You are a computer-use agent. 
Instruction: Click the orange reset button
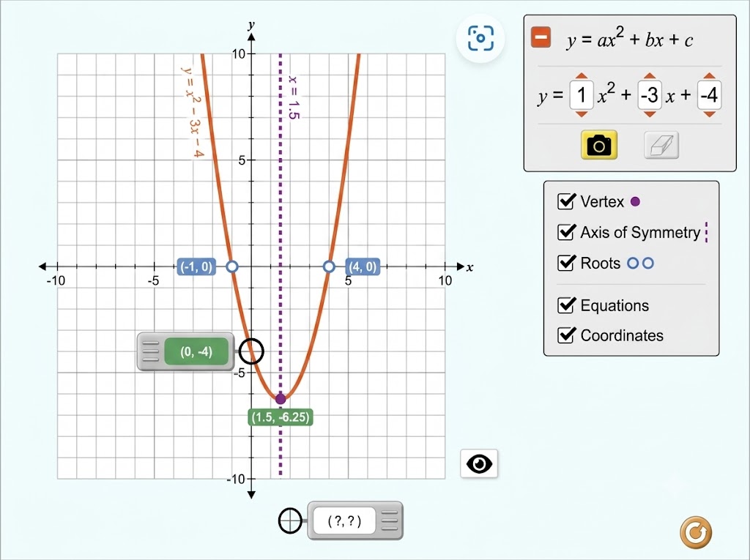(x=696, y=531)
